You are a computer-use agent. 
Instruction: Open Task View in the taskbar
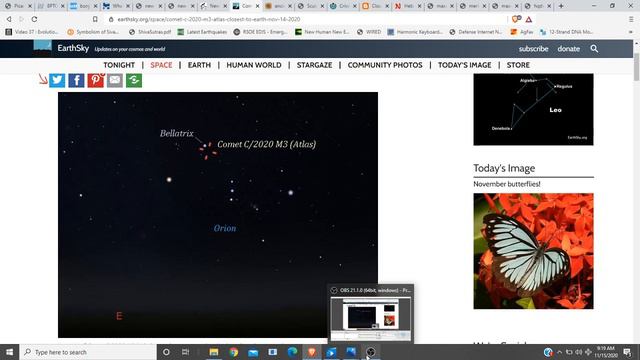pos(185,352)
